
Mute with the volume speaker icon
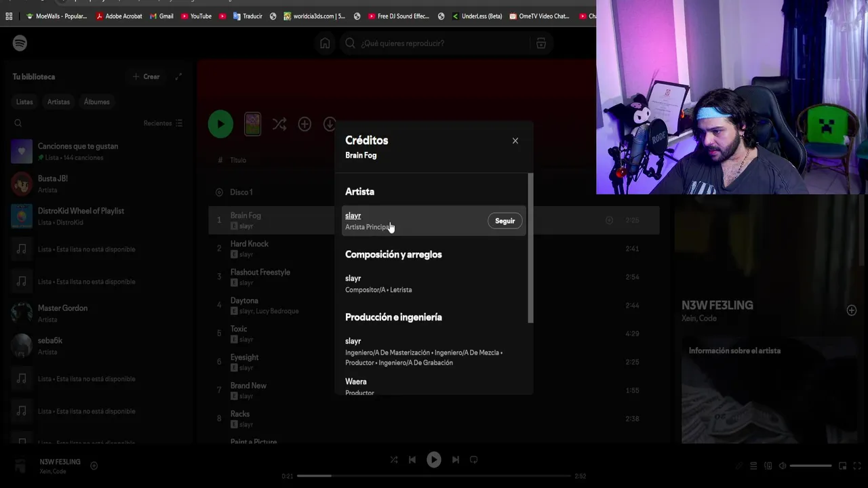pos(783,466)
